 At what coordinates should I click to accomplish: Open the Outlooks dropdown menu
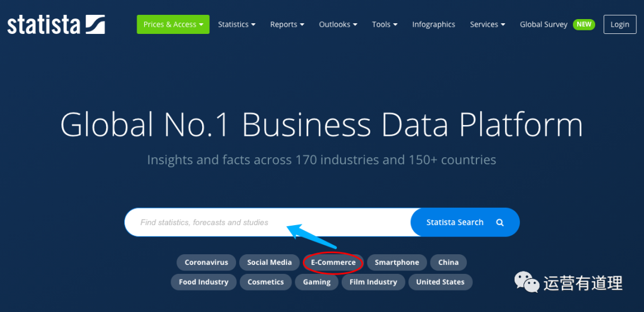tap(338, 24)
